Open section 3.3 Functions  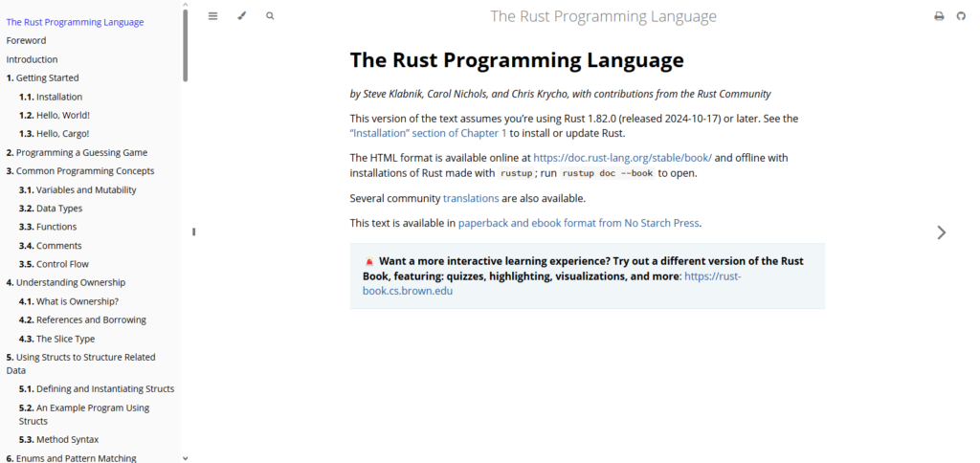48,227
